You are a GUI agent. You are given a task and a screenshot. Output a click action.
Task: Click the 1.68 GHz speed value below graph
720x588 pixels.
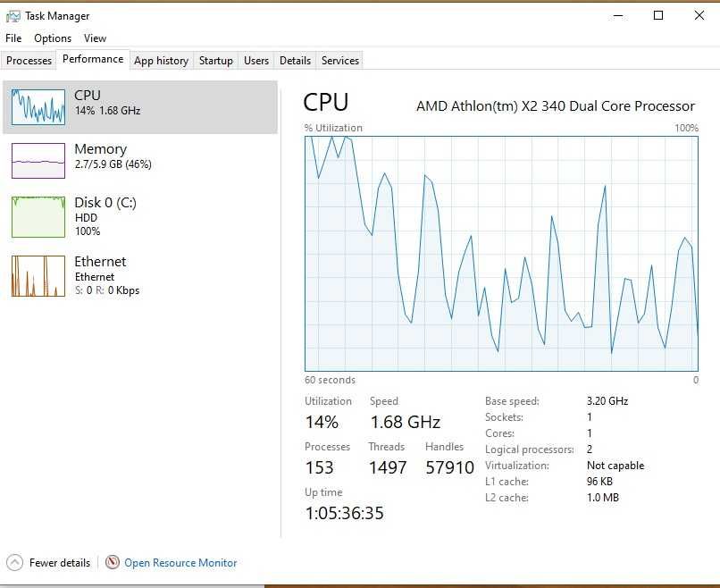click(406, 422)
